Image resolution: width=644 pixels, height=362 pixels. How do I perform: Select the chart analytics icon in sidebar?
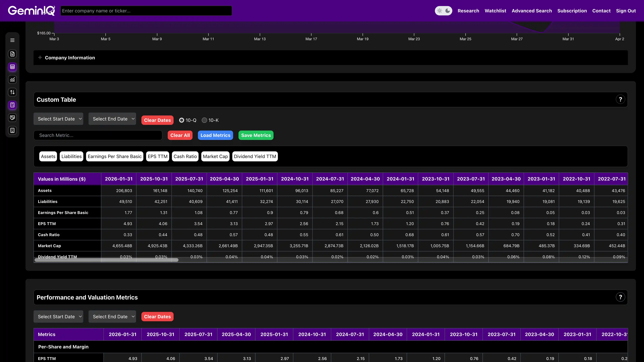(x=12, y=79)
